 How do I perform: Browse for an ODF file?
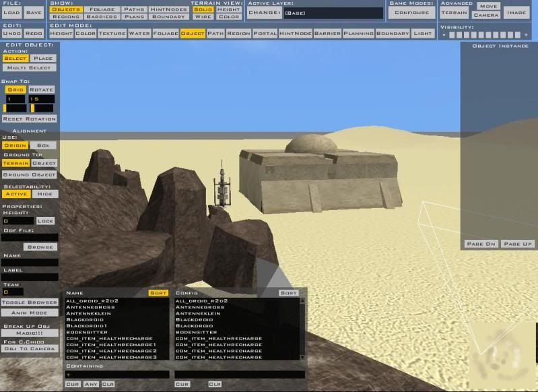click(40, 247)
